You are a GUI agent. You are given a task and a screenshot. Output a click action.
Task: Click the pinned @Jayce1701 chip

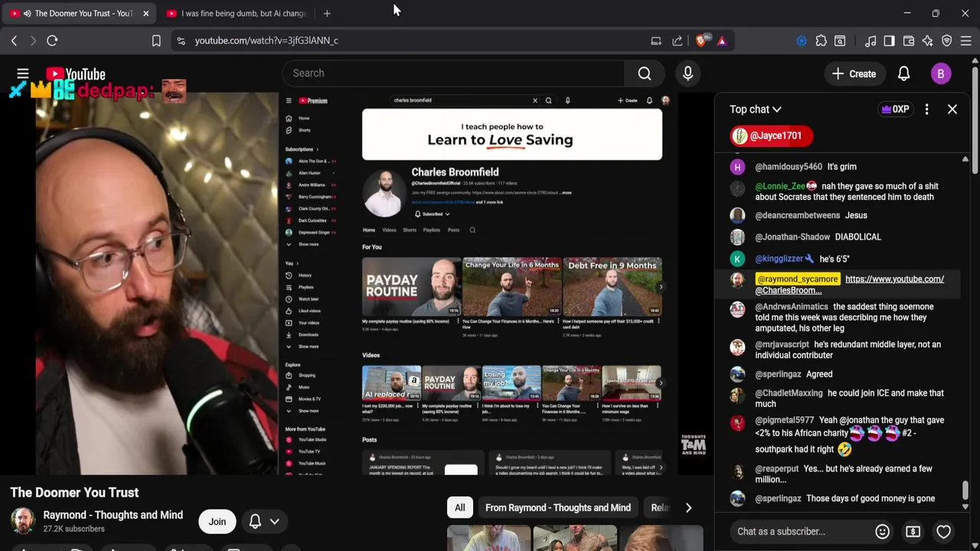click(770, 135)
